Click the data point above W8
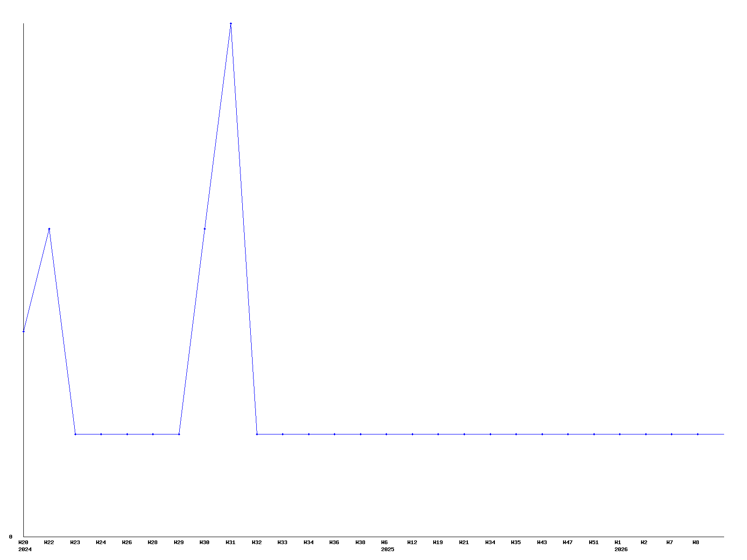 point(698,434)
